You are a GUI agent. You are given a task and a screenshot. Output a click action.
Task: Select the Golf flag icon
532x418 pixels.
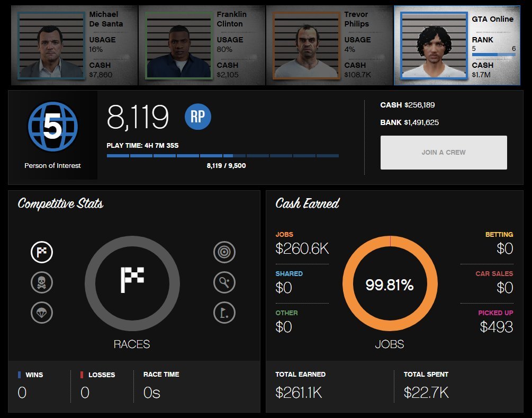click(x=224, y=313)
